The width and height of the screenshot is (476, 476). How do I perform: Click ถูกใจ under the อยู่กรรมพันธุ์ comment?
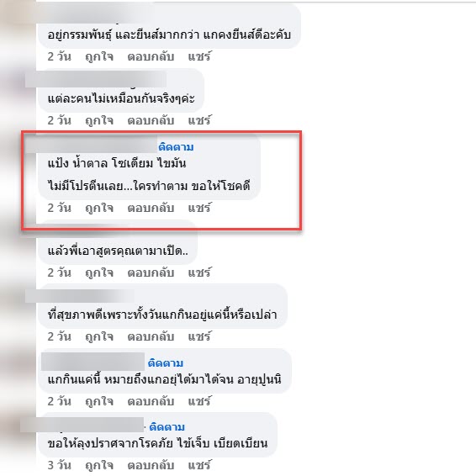99,57
